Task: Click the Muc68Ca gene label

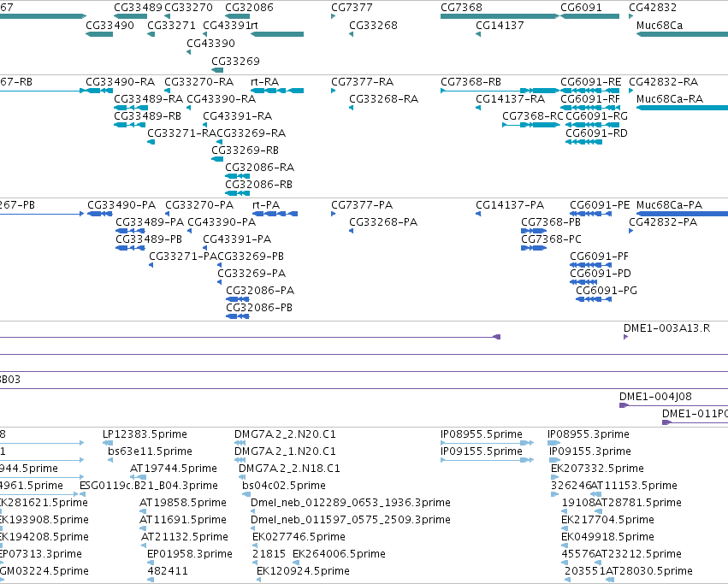Action: click(660, 26)
